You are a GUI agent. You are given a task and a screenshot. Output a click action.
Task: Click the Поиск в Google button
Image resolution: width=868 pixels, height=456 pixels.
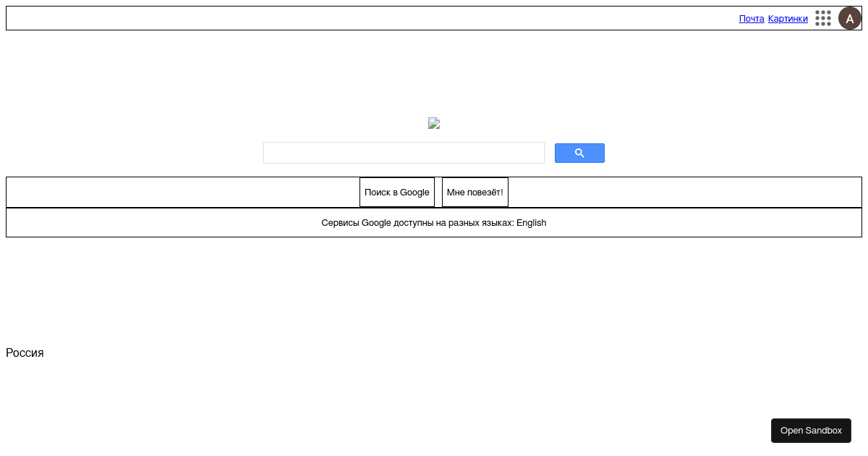tap(397, 193)
